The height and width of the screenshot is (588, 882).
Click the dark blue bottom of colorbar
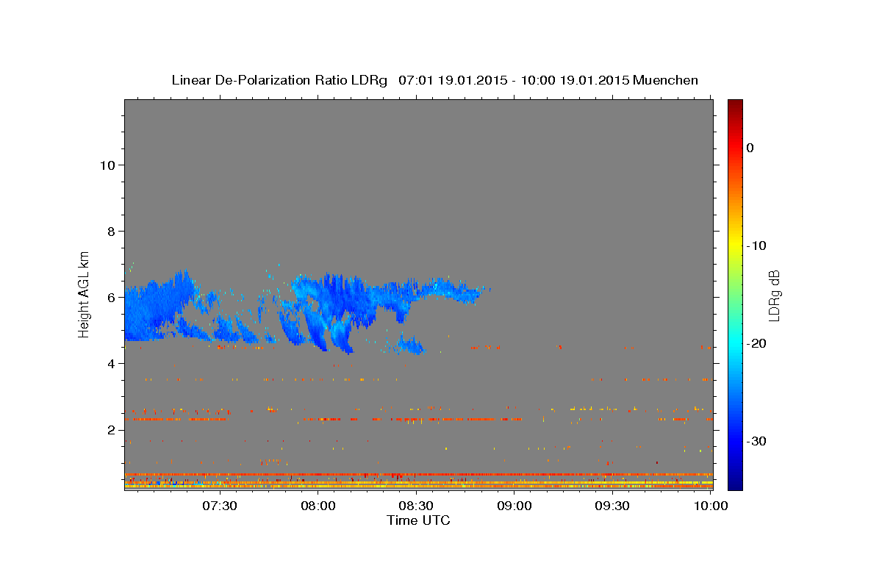[x=735, y=481]
